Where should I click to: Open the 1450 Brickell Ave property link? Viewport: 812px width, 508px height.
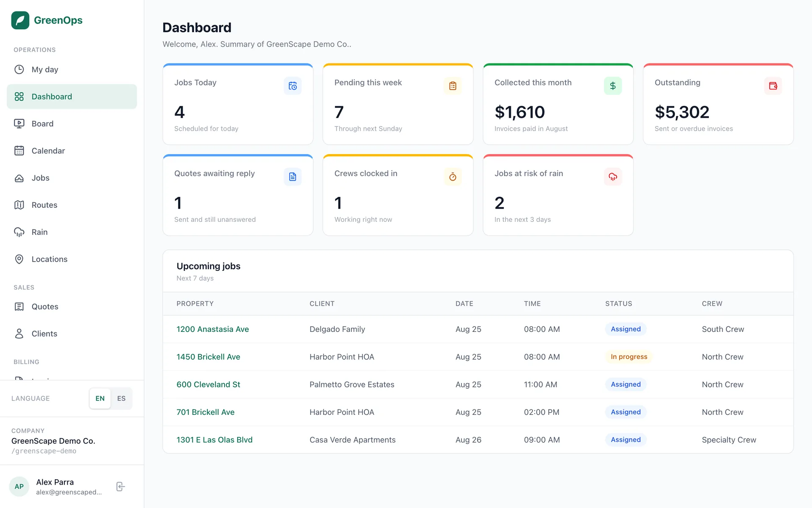click(x=208, y=357)
